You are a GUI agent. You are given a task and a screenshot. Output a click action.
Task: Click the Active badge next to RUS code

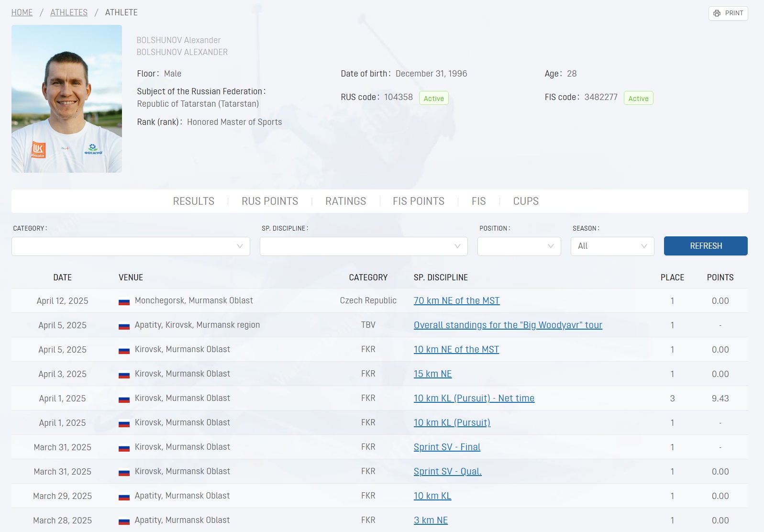tap(434, 98)
